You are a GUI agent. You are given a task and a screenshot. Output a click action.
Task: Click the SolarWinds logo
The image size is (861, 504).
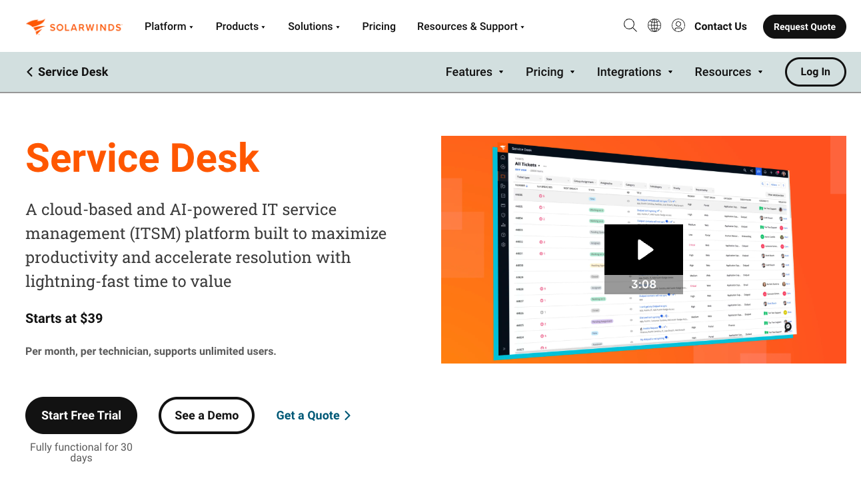(x=74, y=27)
